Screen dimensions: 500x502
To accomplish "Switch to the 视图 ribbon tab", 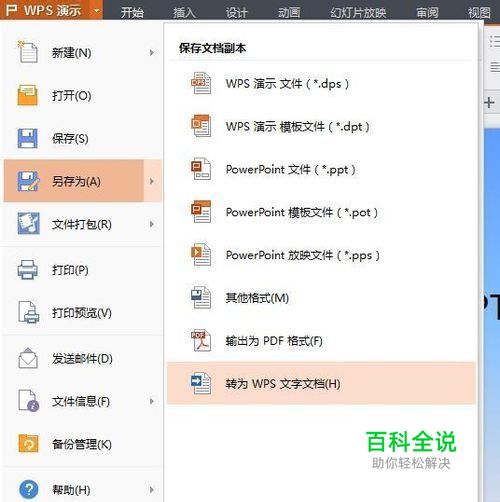I will coord(479,12).
